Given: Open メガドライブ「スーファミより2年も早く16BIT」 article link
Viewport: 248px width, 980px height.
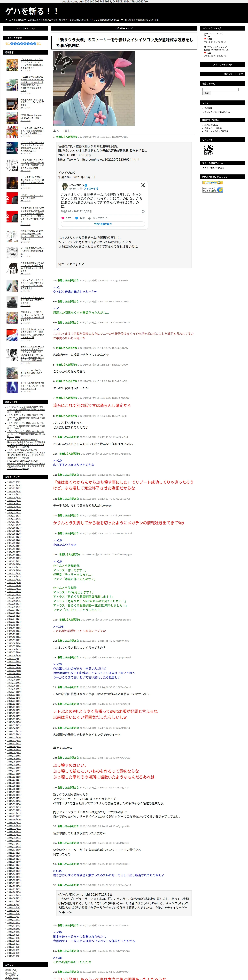Looking at the screenshot, I should click(32, 300).
